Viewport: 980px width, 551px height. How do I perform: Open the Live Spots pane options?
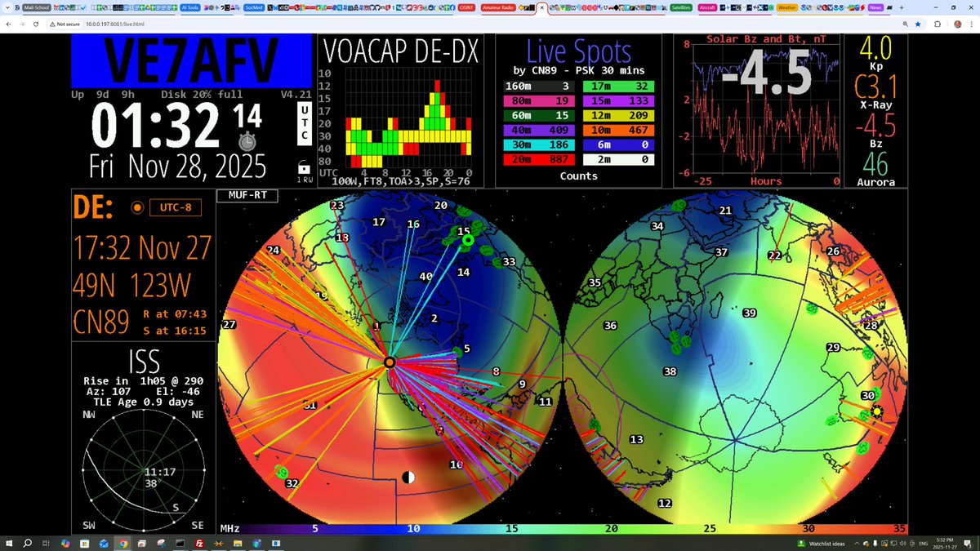point(579,51)
